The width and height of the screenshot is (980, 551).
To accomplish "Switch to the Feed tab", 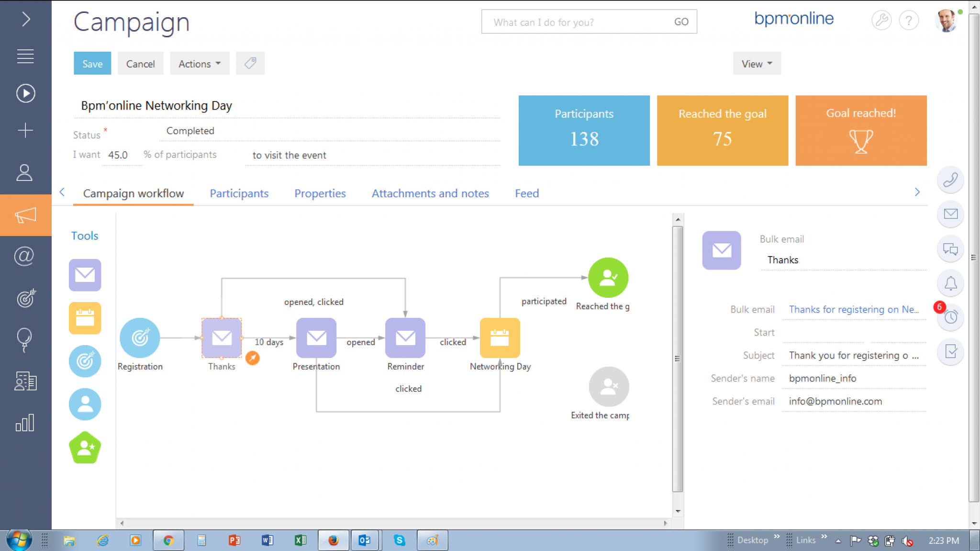I will (526, 193).
